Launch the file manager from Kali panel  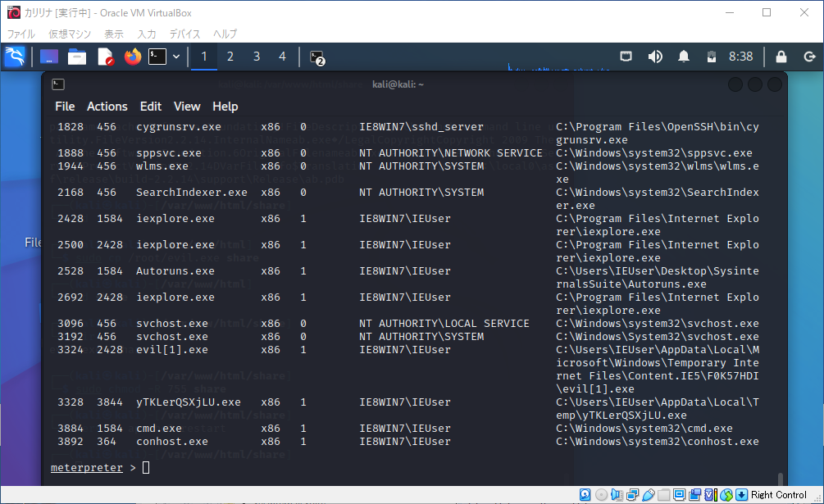click(x=77, y=57)
